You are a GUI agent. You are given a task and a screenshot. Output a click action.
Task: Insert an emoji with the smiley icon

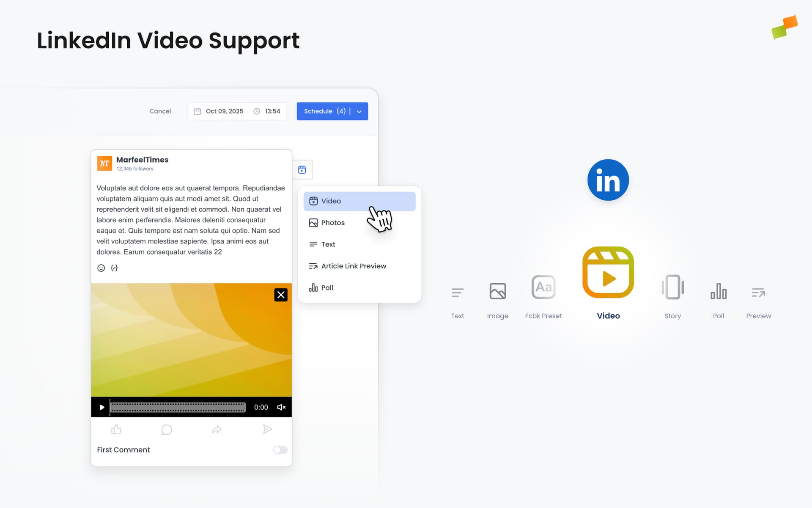tap(101, 268)
